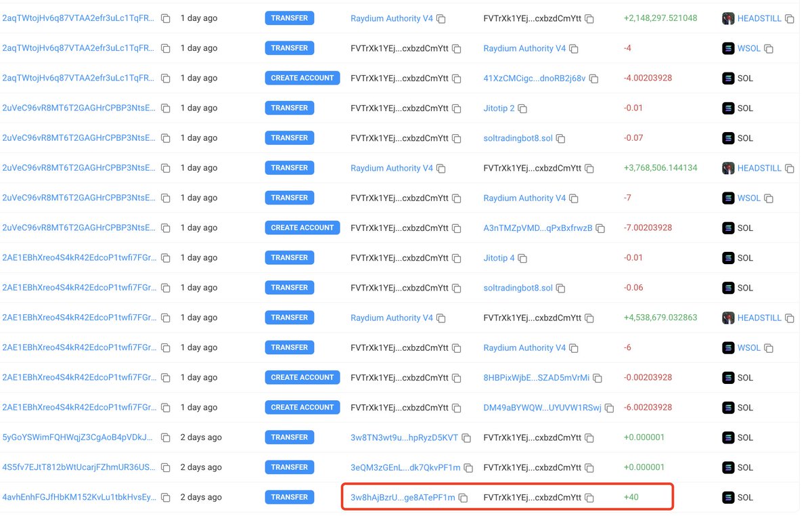Select the -0.00203928 amount value
The image size is (812, 516).
click(648, 377)
